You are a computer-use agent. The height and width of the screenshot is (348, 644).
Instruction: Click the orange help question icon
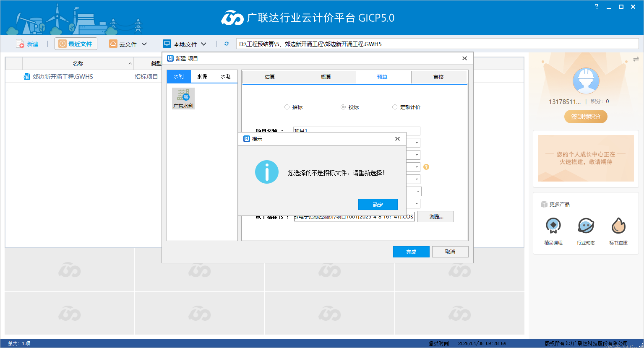coord(426,167)
